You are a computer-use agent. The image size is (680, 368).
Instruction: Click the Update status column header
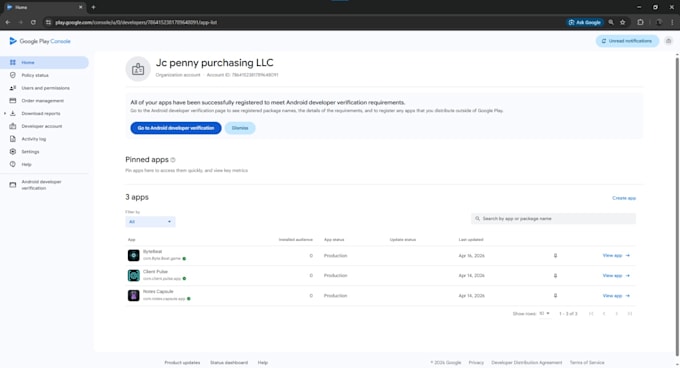coord(402,240)
